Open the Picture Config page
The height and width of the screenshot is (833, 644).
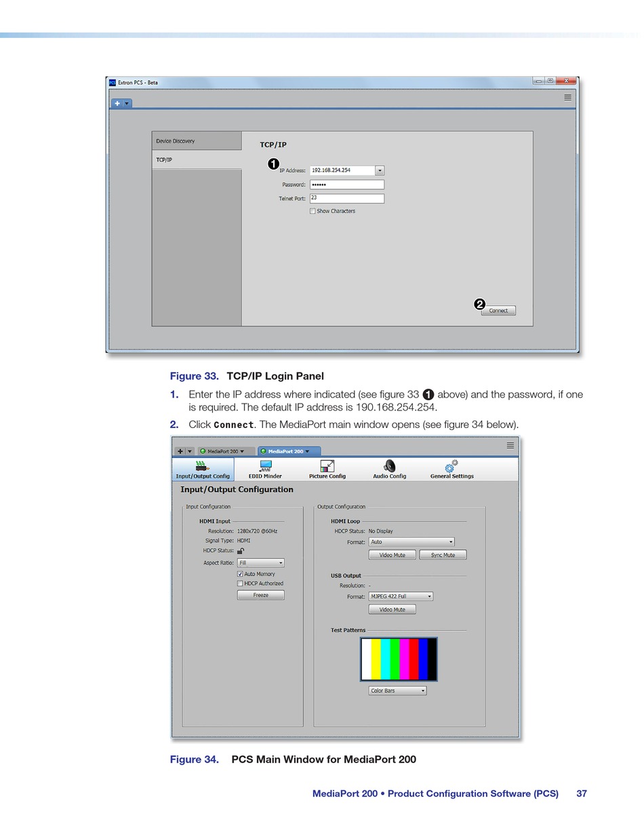[327, 469]
